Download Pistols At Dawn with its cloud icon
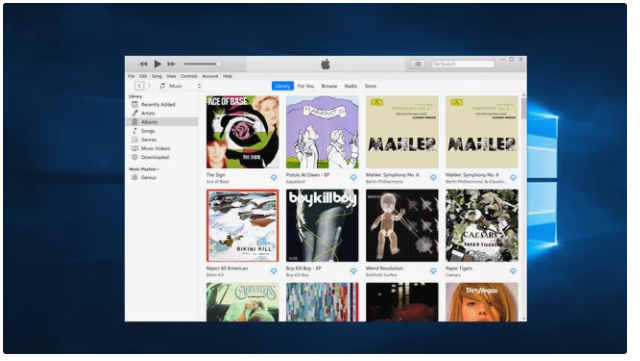 [353, 178]
